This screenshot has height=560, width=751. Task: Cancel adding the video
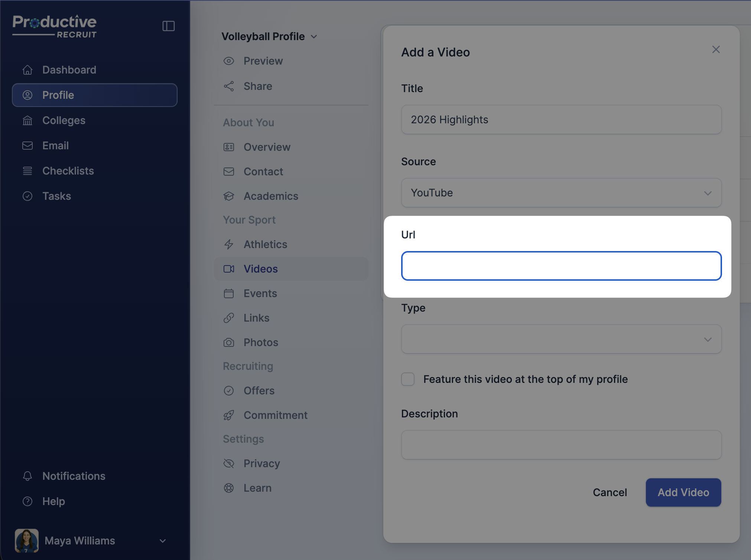pos(609,492)
